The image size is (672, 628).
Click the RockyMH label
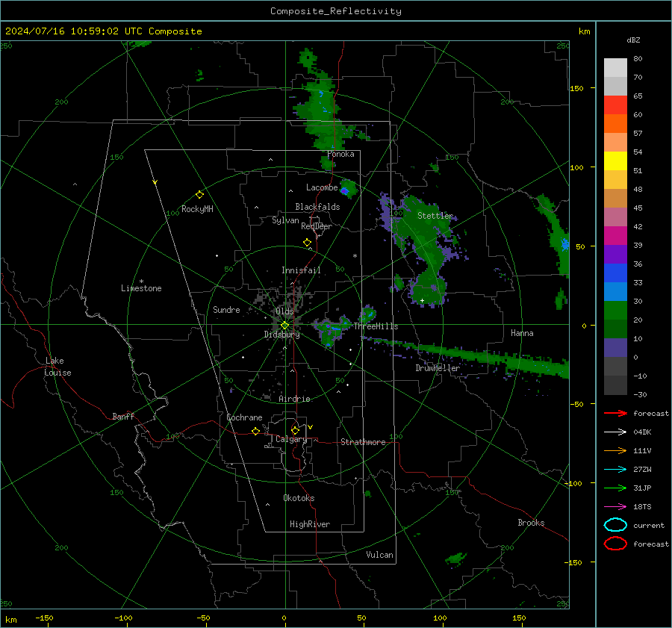(197, 209)
